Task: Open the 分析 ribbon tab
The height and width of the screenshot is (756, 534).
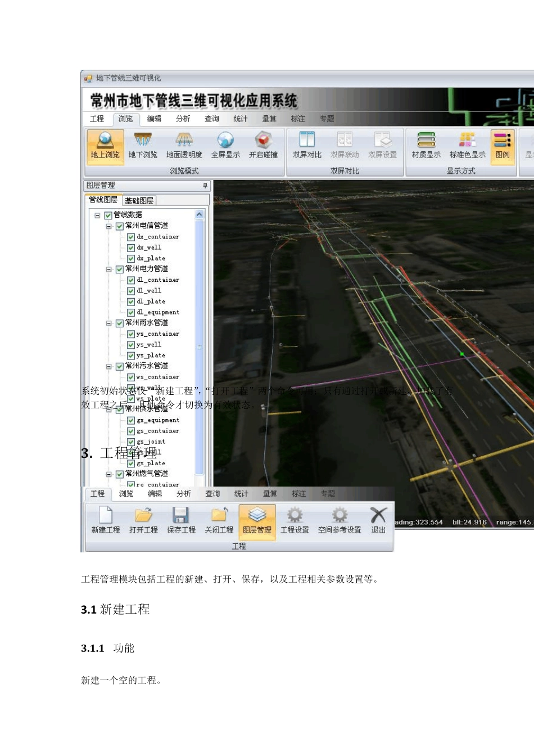Action: (183, 119)
